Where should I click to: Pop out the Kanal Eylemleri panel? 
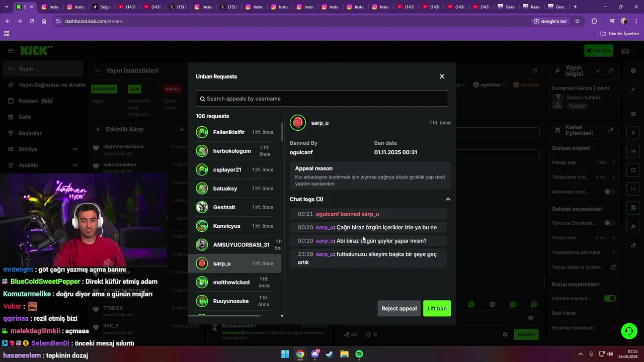coord(610,130)
